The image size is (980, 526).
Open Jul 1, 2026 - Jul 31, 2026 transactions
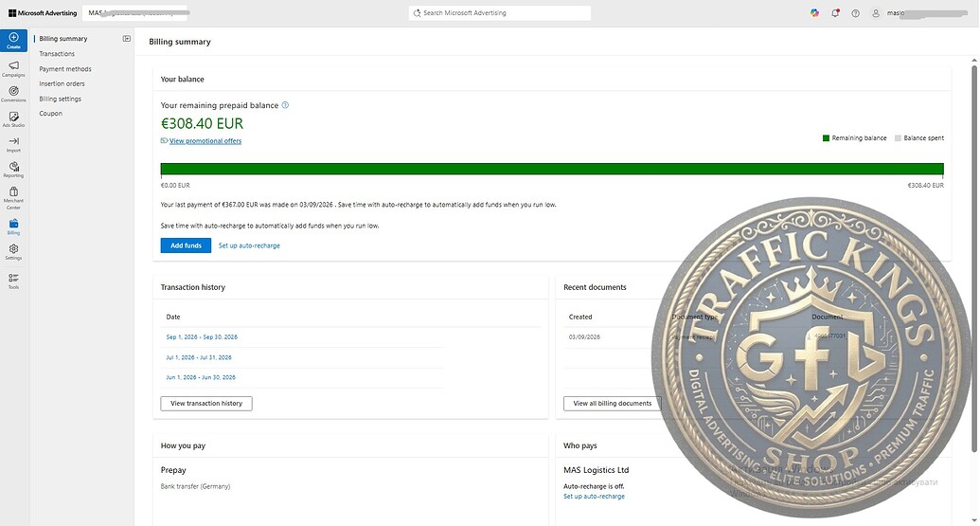[199, 357]
